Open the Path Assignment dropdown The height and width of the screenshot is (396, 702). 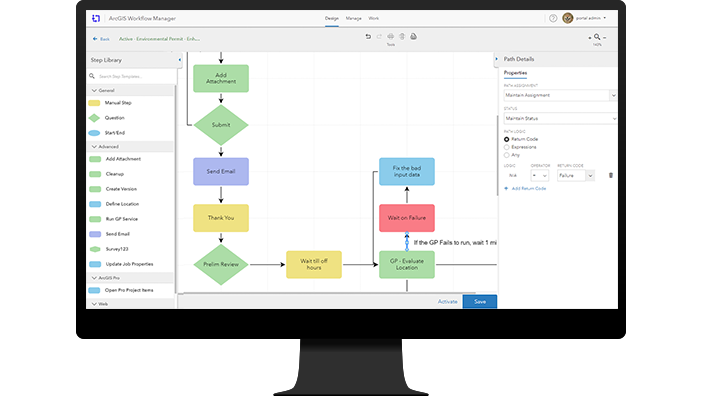[560, 95]
